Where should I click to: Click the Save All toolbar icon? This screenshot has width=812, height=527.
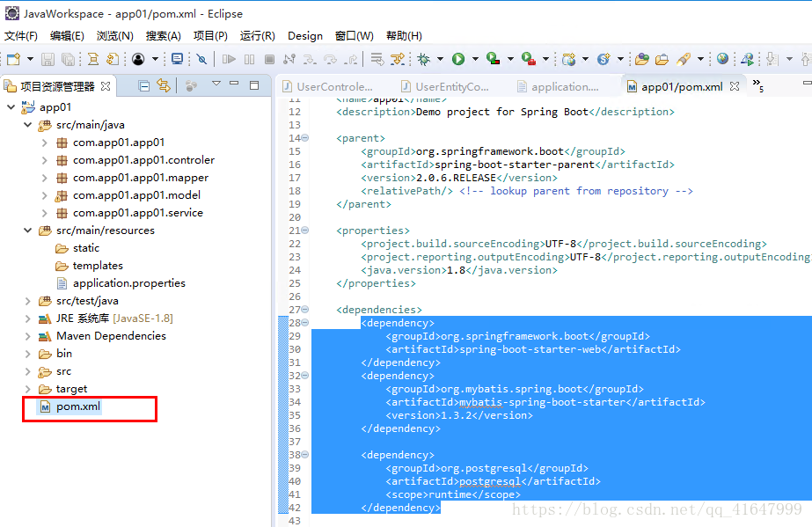point(69,59)
